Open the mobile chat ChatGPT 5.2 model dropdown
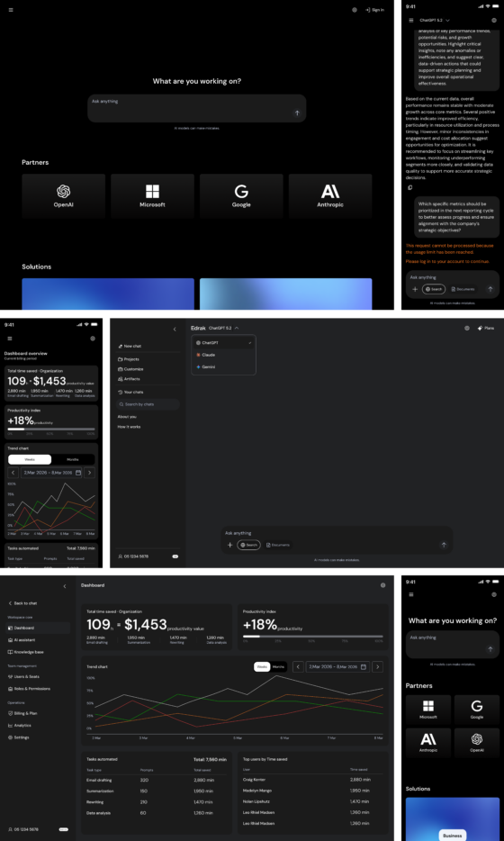 pos(435,21)
